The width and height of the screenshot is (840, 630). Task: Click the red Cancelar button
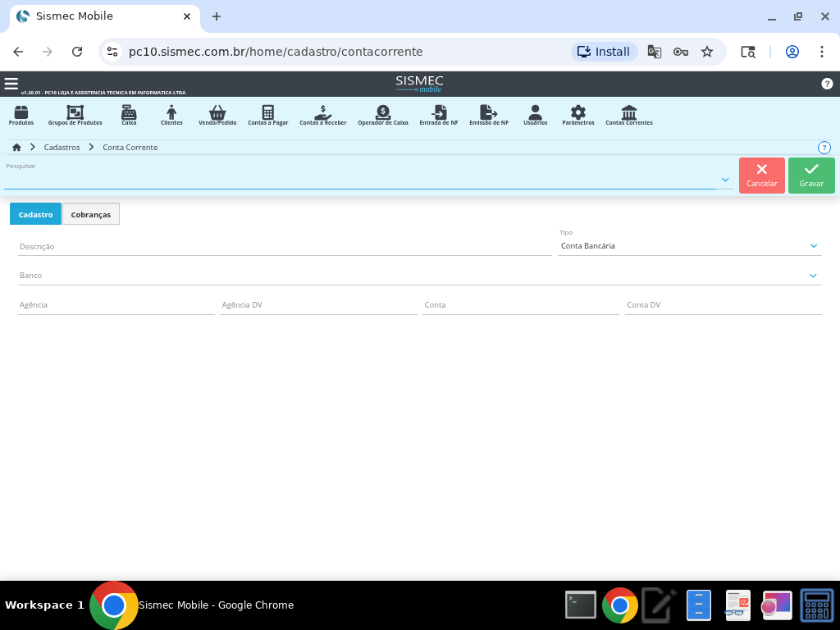[x=761, y=176]
